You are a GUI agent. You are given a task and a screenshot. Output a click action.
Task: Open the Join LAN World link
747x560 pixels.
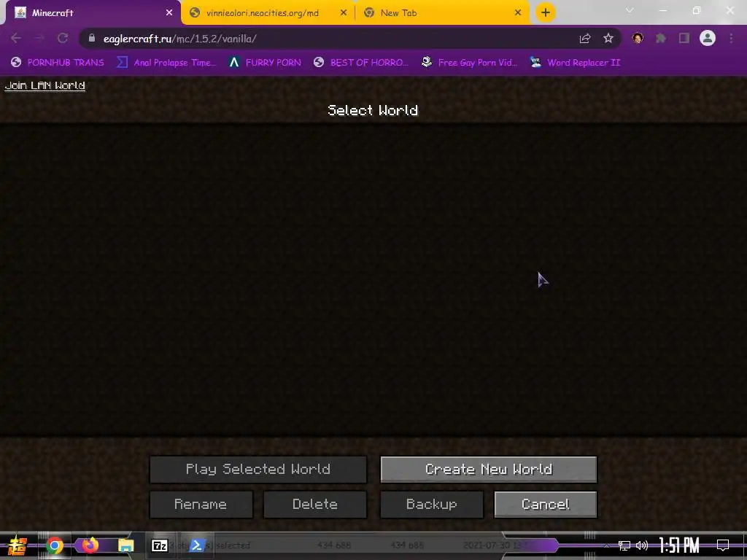coord(44,86)
